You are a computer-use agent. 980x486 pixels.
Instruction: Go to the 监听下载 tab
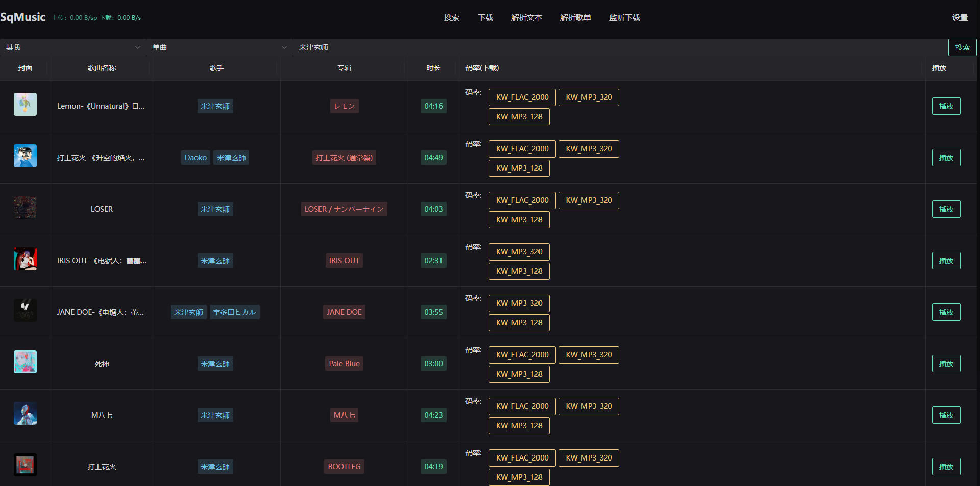coord(624,18)
